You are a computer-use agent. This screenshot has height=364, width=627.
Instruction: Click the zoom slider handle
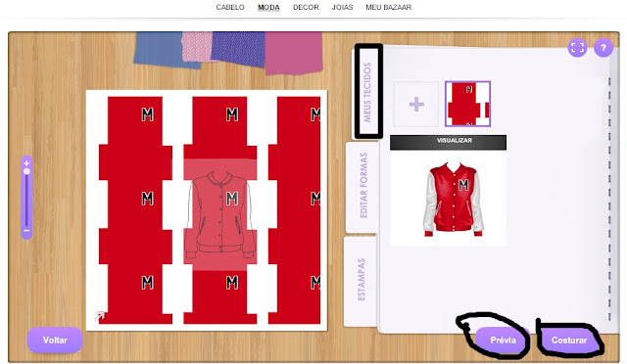(x=26, y=171)
